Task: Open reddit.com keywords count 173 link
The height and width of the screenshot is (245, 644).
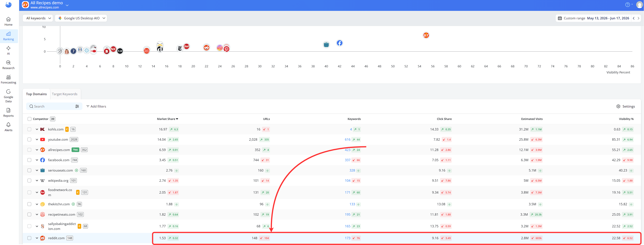Action: [x=347, y=238]
